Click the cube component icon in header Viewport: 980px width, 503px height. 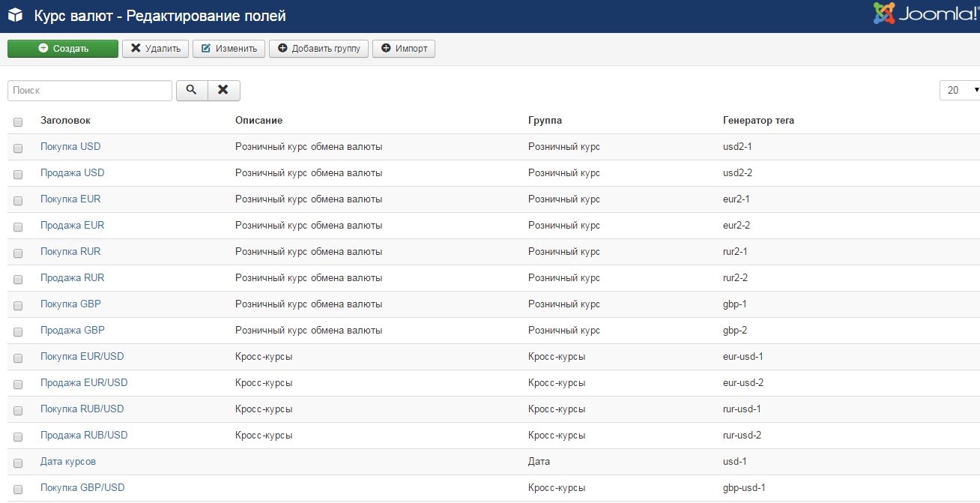coord(15,16)
